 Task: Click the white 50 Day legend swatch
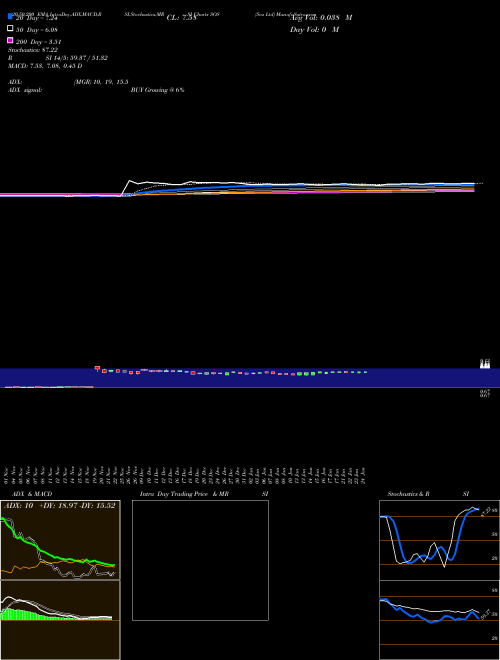(x=10, y=29)
